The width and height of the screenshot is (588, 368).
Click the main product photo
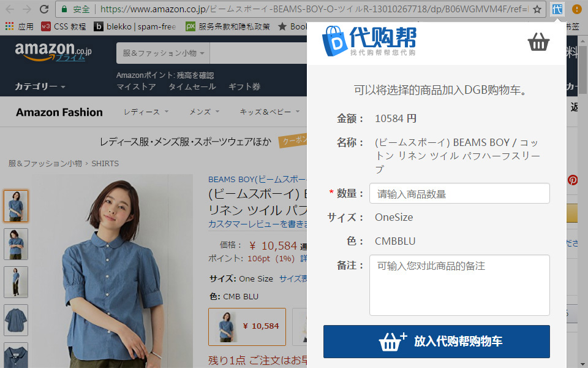(x=113, y=272)
